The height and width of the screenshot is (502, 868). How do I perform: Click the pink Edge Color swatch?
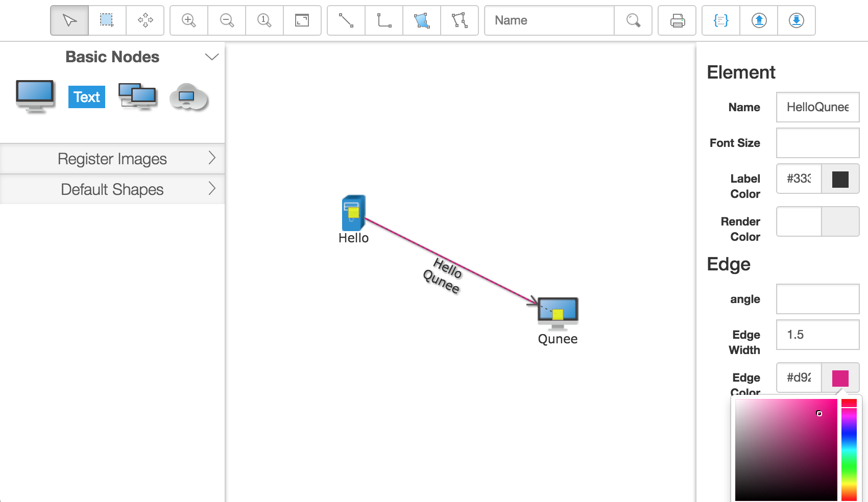[x=840, y=378]
